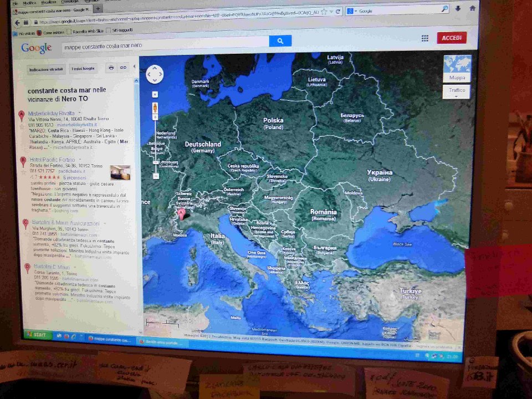This screenshot has height=399, width=532.
Task: Click I miei luoghi button
Action: coord(83,69)
